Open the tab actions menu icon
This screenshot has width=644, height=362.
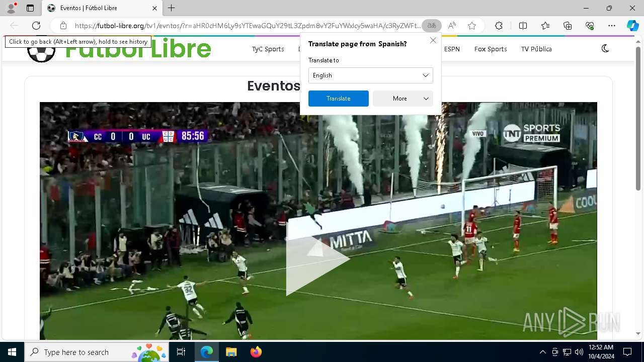click(30, 8)
